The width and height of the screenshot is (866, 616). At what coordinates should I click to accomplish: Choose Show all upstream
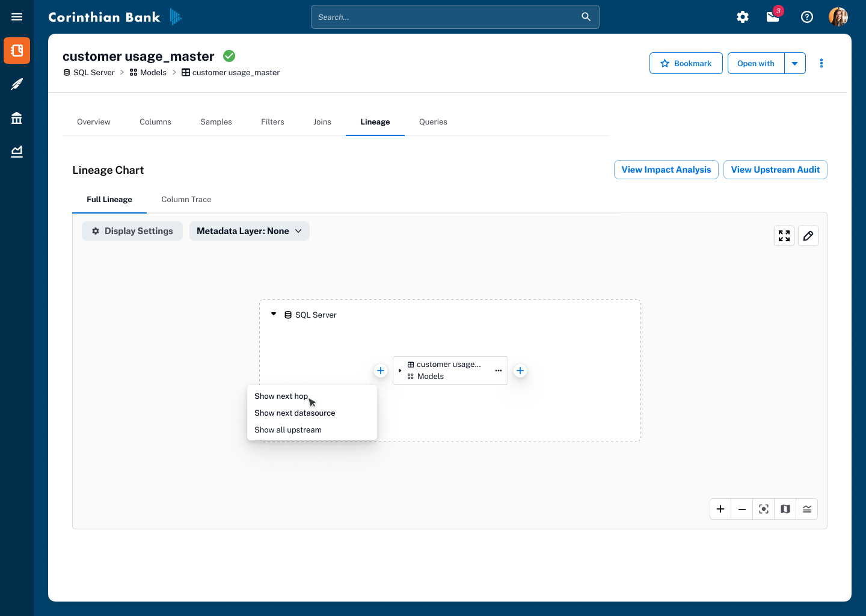(x=312, y=430)
